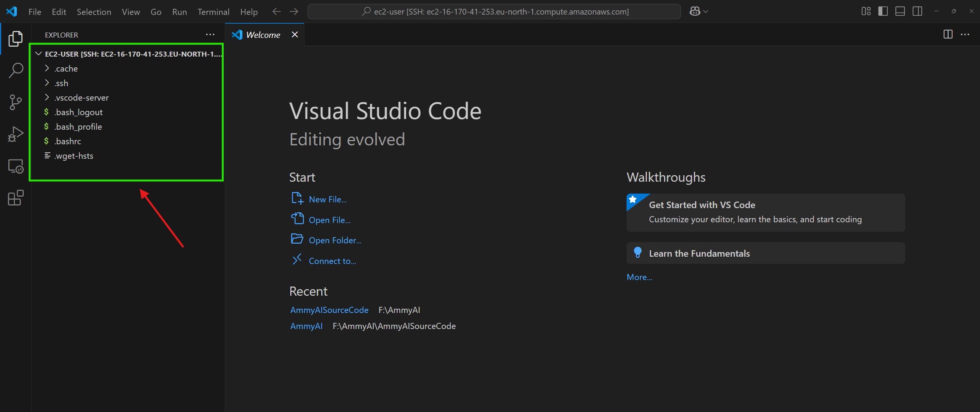980x412 pixels.
Task: Split the editor to the right
Action: 947,34
